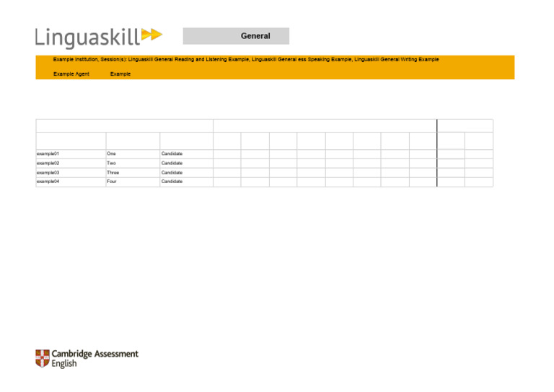This screenshot has height=392, width=554.
Task: Click the Cambridge Assessment English logo
Action: (x=87, y=358)
